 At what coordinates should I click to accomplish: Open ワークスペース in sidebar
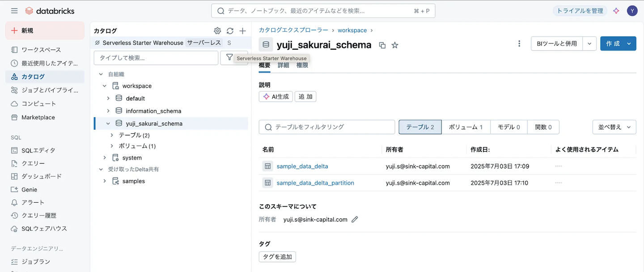tap(45, 50)
